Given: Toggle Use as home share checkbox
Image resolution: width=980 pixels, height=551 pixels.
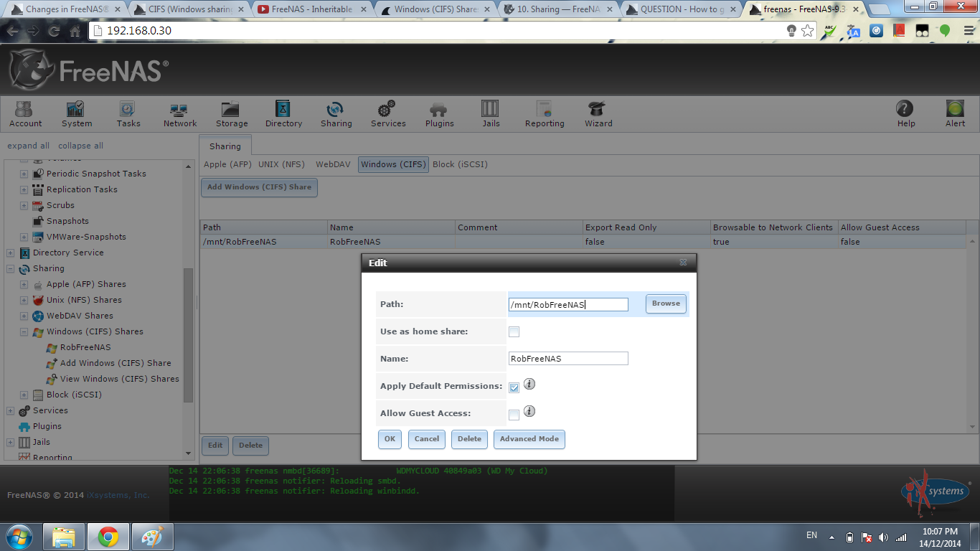Looking at the screenshot, I should tap(514, 331).
